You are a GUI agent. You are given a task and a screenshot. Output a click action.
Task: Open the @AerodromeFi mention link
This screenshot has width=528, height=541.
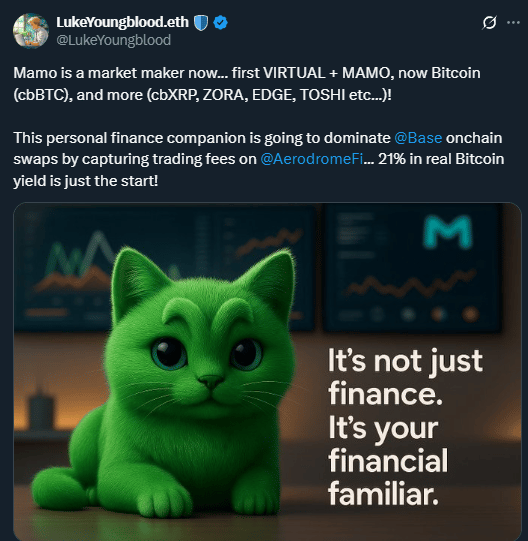[312, 159]
